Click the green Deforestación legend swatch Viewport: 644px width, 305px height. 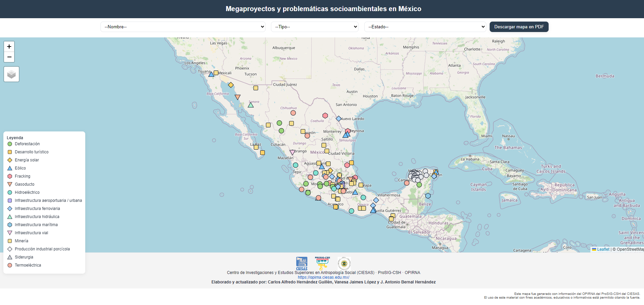tap(10, 144)
